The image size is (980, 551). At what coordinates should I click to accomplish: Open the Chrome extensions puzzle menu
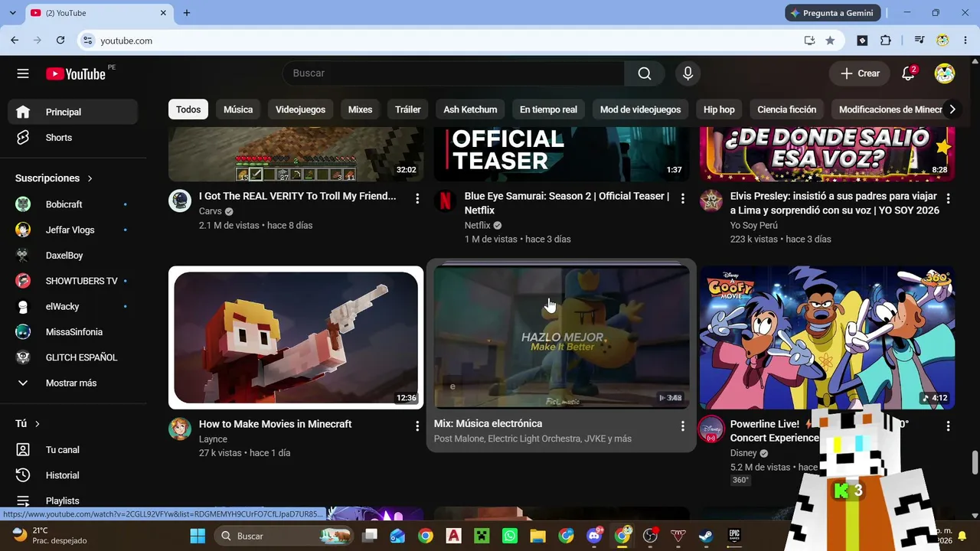coord(886,41)
